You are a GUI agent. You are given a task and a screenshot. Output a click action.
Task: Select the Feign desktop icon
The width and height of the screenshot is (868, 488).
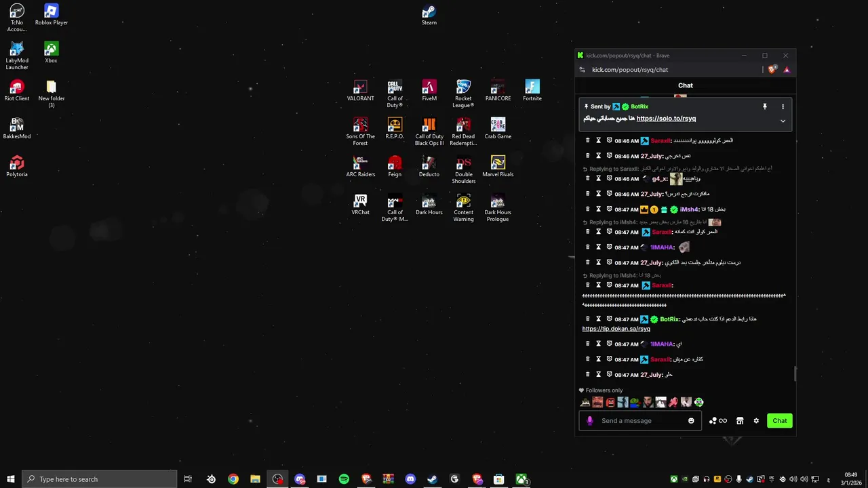[x=395, y=167]
